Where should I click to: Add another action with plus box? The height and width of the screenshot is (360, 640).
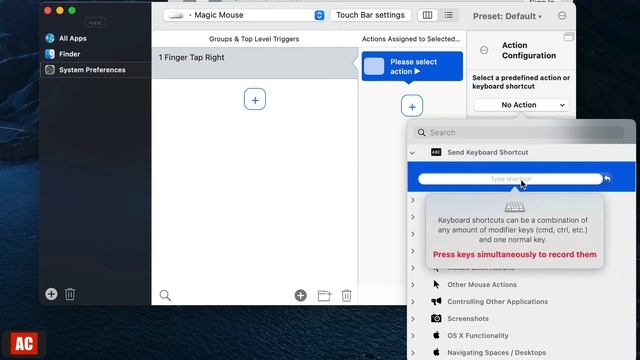(x=412, y=106)
